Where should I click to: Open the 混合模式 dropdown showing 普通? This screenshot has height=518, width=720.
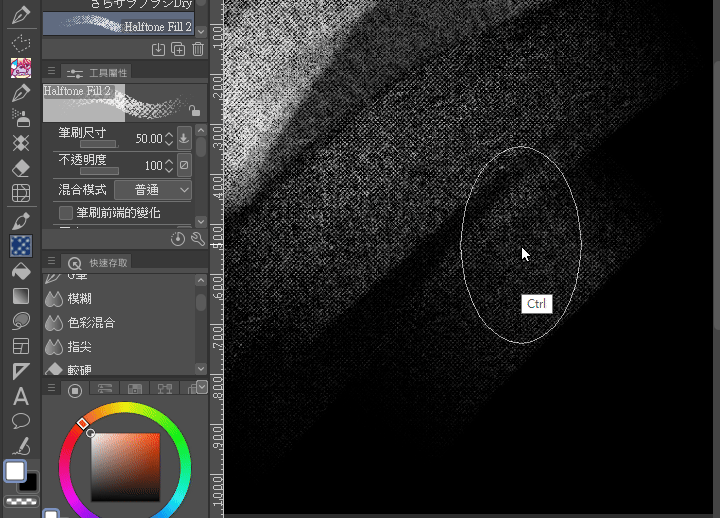[153, 190]
